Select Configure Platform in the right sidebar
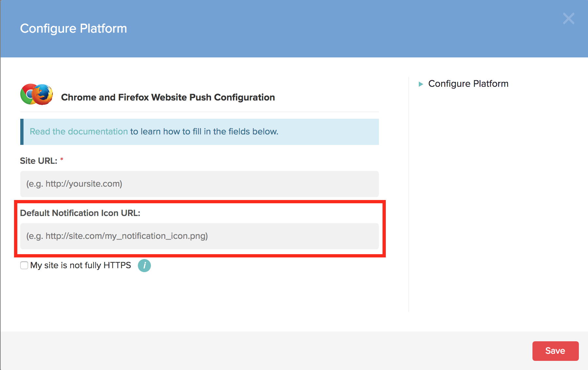 (x=468, y=84)
